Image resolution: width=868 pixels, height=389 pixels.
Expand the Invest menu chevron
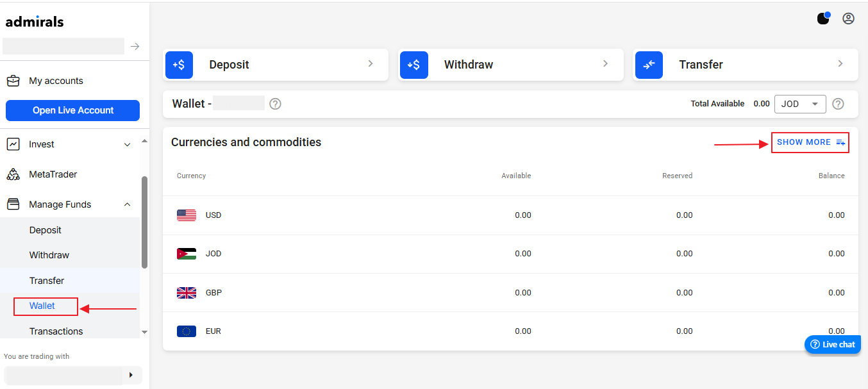(127, 145)
